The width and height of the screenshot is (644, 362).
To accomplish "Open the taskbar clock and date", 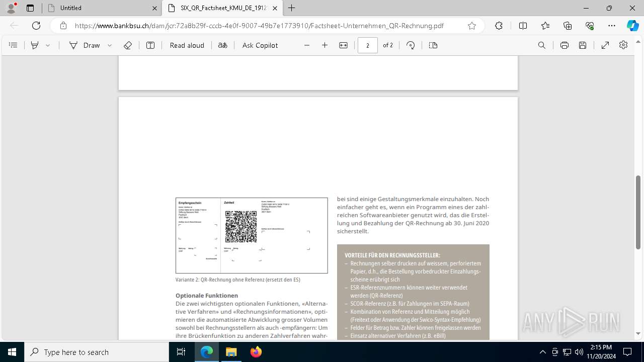I will 601,352.
